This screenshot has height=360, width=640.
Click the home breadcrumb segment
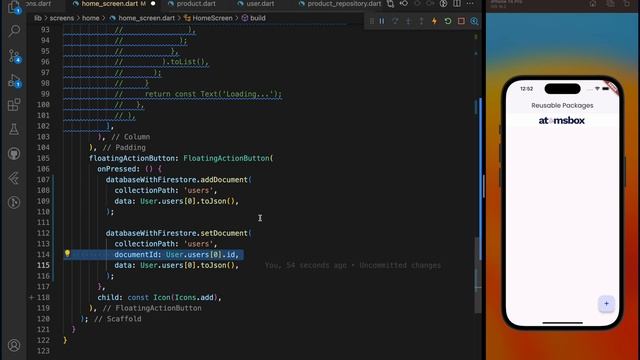pyautogui.click(x=91, y=18)
